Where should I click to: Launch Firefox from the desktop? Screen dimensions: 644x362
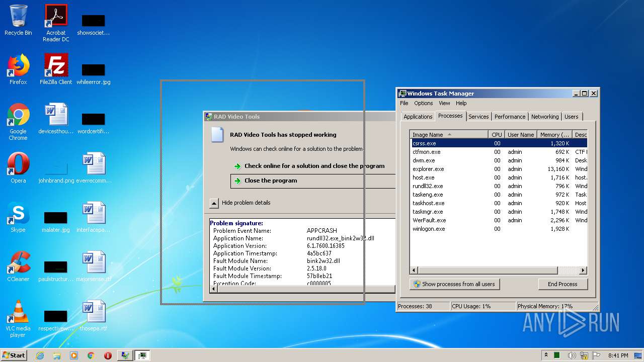point(18,69)
